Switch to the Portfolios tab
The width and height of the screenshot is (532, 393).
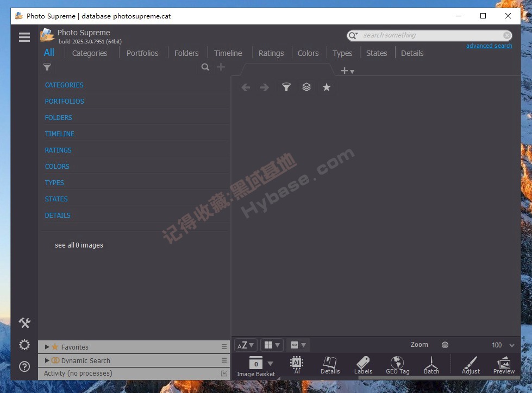[x=142, y=53]
